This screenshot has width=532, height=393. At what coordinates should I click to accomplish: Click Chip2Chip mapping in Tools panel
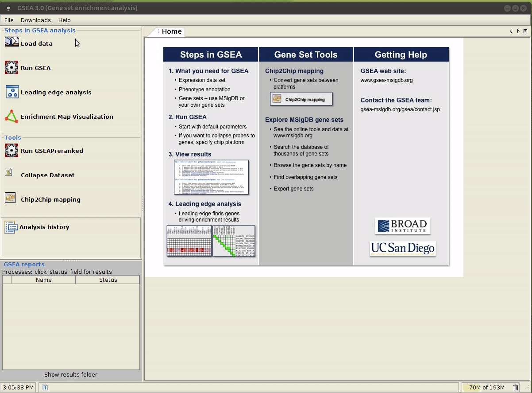coord(50,200)
